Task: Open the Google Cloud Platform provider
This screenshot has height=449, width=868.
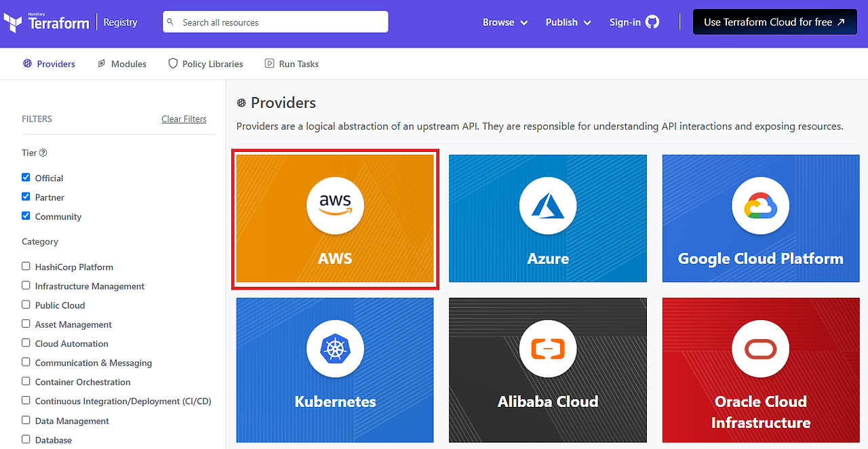Action: pyautogui.click(x=760, y=218)
